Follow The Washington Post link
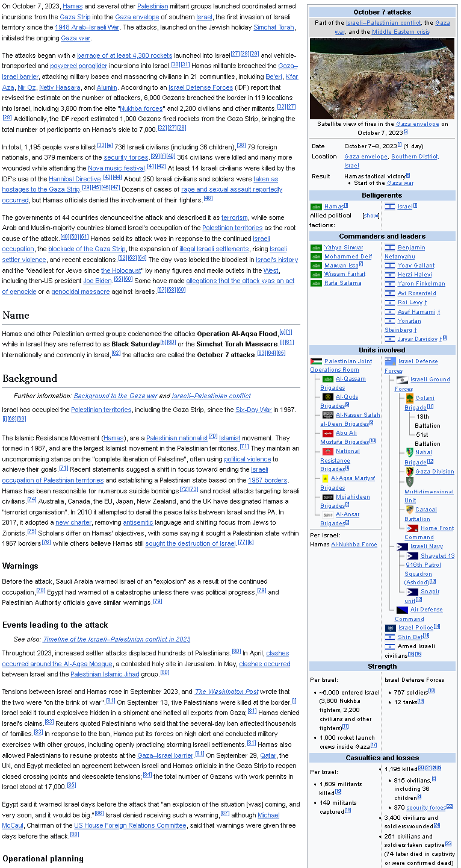This screenshot has width=461, height=868. [x=227, y=692]
